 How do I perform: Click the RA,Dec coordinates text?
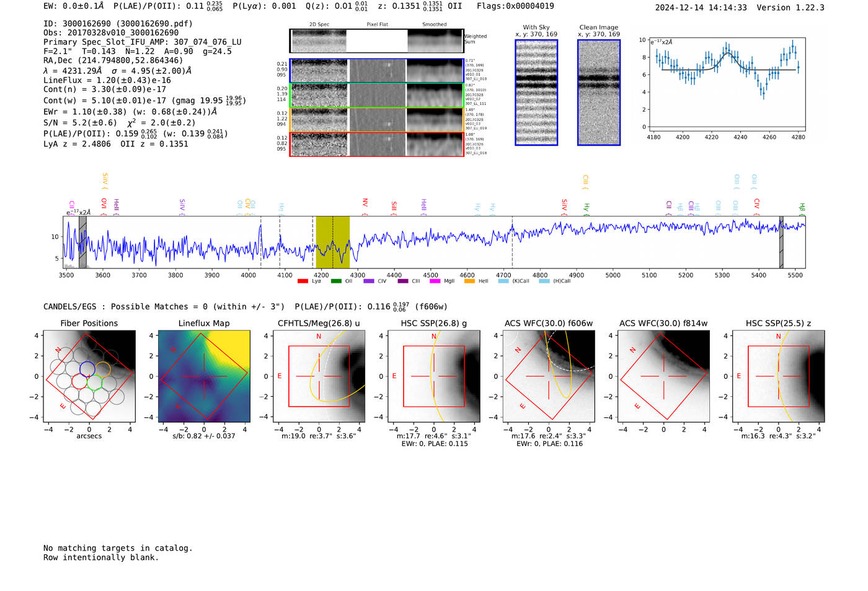113,61
